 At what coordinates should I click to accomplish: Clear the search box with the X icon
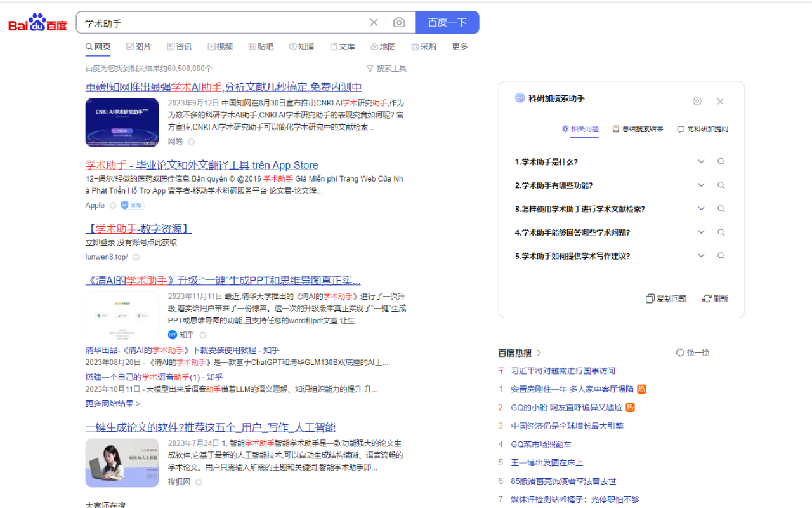point(374,23)
